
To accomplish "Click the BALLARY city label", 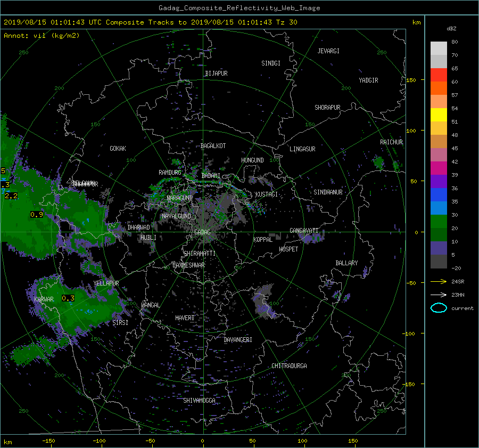I will click(346, 263).
